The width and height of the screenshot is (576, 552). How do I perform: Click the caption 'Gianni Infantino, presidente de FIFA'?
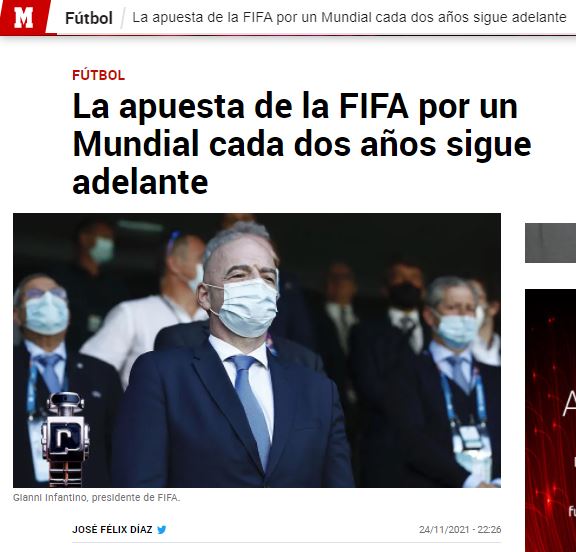(97, 498)
